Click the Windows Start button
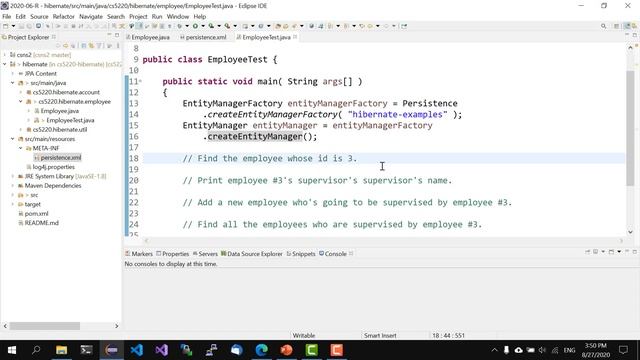Image resolution: width=640 pixels, height=360 pixels. tap(12, 350)
